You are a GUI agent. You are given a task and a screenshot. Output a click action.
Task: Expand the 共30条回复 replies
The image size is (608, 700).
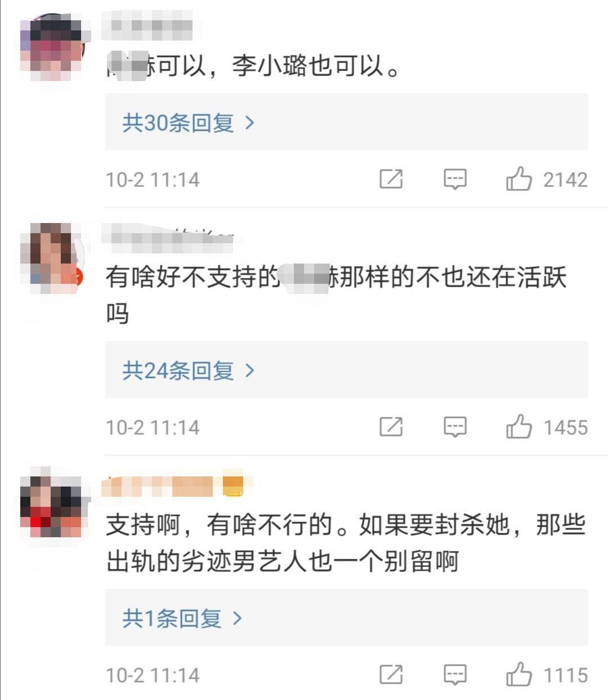[x=189, y=122]
